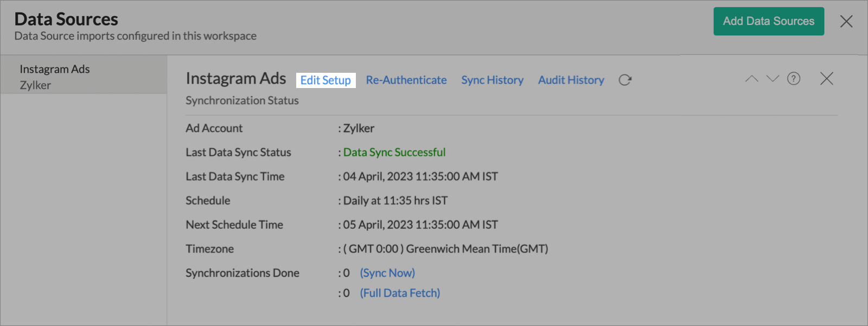868x326 pixels.
Task: Trigger Sync Now for this data source
Action: point(387,273)
